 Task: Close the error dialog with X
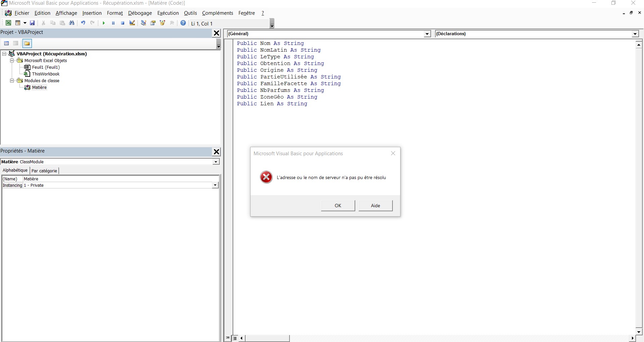pyautogui.click(x=393, y=153)
